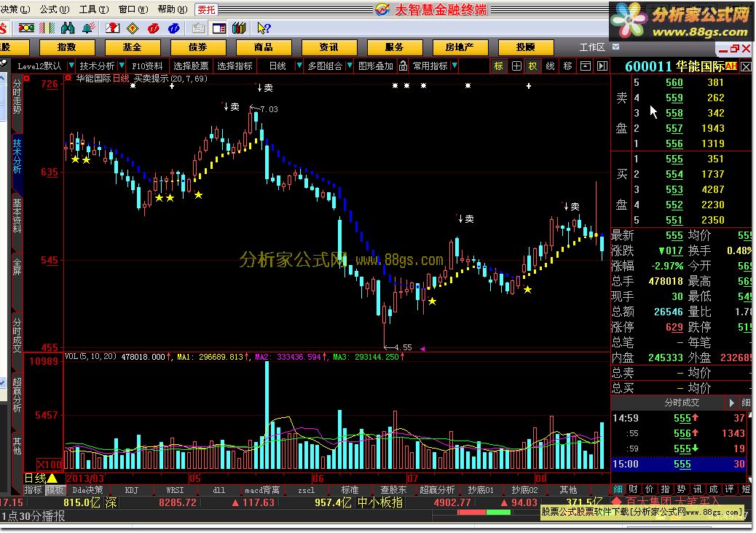Click F10资料 toolbar button

[147, 66]
